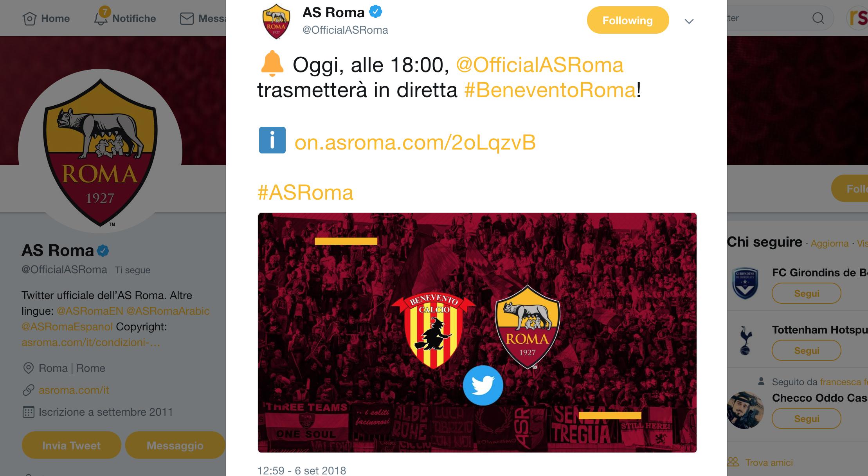Open the on.asroma.com/2oLqzvB link
The image size is (868, 476).
click(415, 142)
